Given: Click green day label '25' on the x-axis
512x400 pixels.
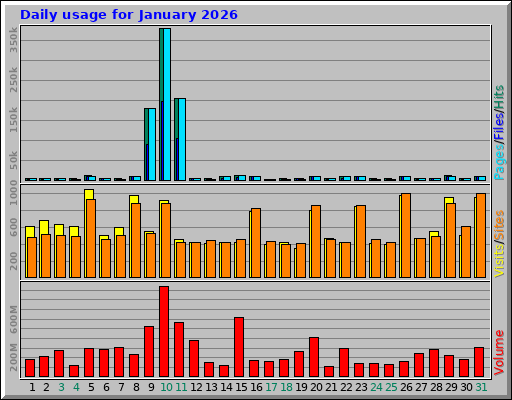Looking at the screenshot, I should [x=391, y=387].
